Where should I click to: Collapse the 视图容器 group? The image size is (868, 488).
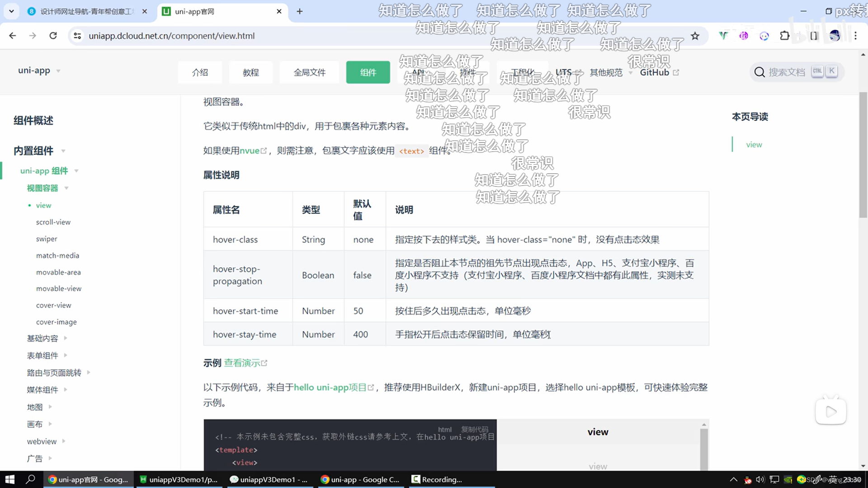tap(47, 188)
